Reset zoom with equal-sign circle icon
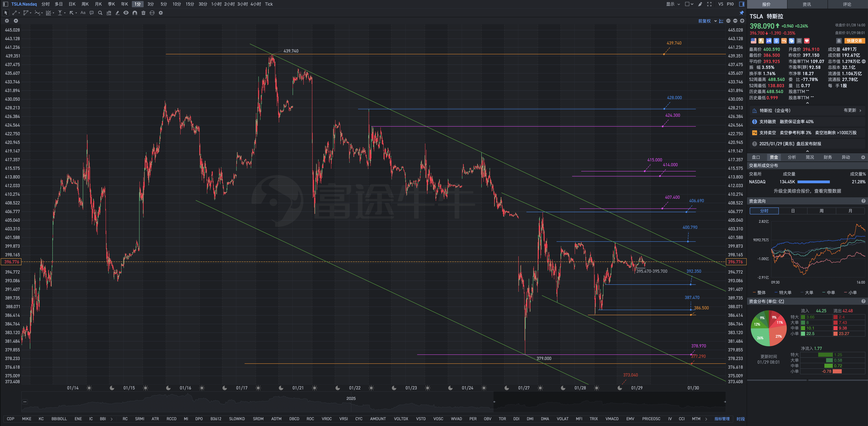 [x=729, y=21]
